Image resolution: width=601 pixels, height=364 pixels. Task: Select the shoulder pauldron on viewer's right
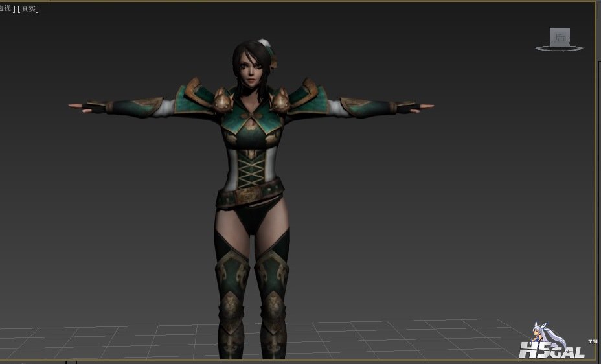(305, 94)
